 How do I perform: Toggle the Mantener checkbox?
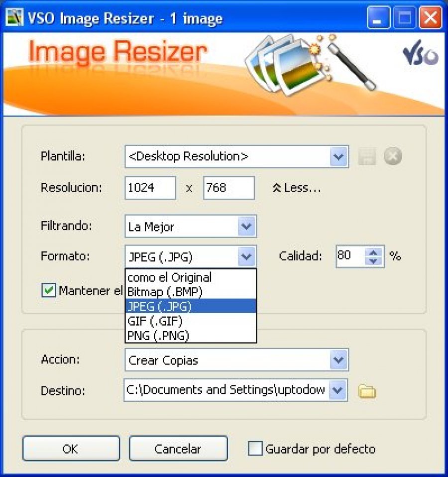48,290
